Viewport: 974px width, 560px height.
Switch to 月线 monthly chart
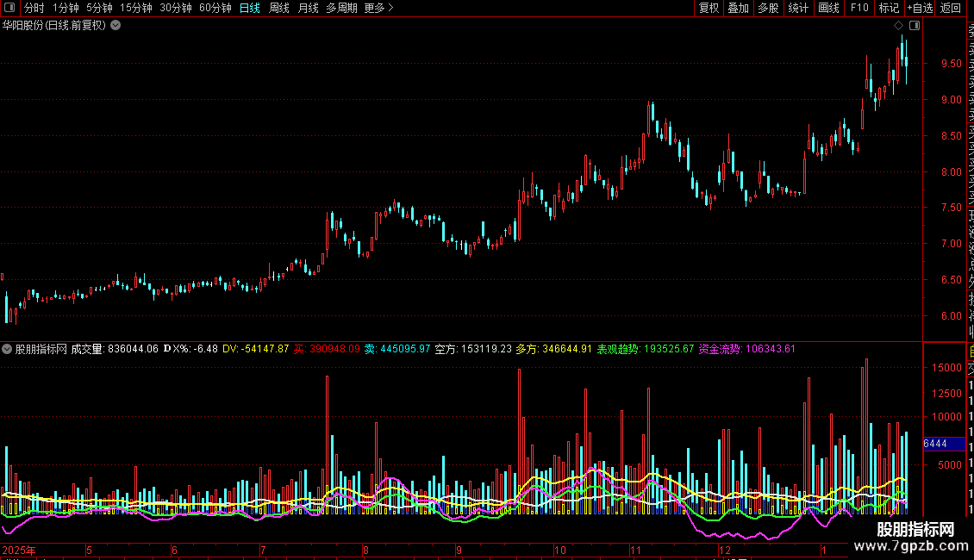[308, 8]
